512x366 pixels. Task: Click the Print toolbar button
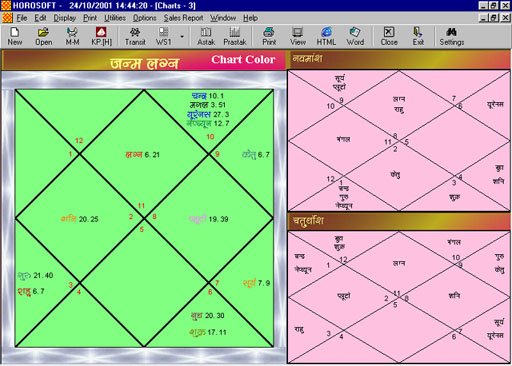pyautogui.click(x=269, y=36)
